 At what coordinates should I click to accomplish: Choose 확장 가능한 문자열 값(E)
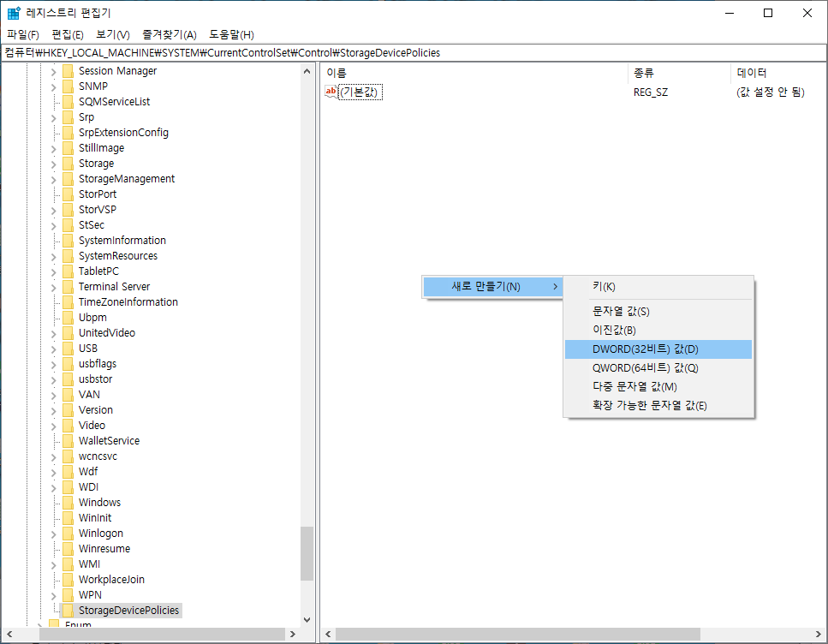(658, 406)
